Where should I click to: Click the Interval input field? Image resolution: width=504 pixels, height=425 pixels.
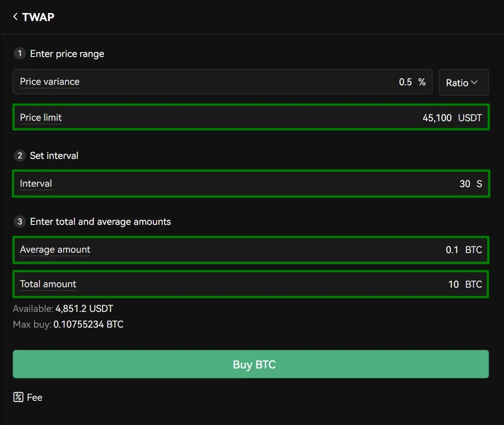tap(251, 184)
